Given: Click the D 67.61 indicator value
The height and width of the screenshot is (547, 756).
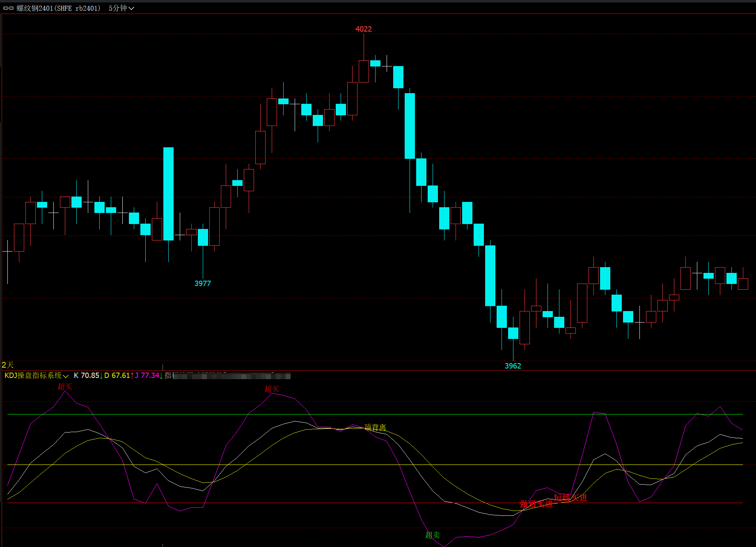Looking at the screenshot, I should tap(117, 375).
